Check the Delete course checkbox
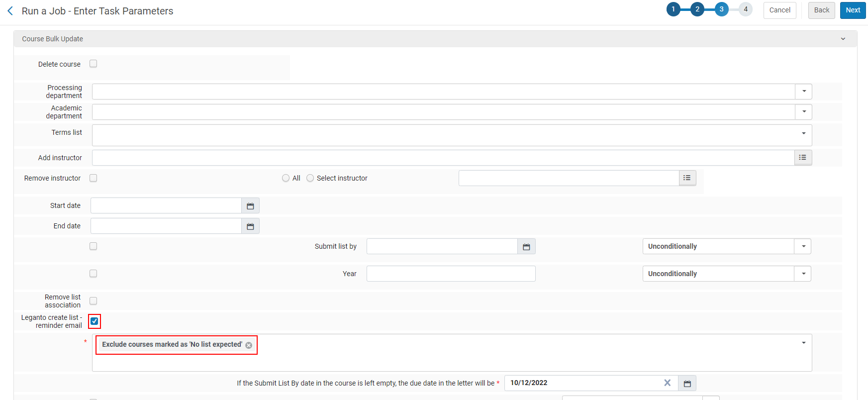868x400 pixels. click(x=93, y=64)
